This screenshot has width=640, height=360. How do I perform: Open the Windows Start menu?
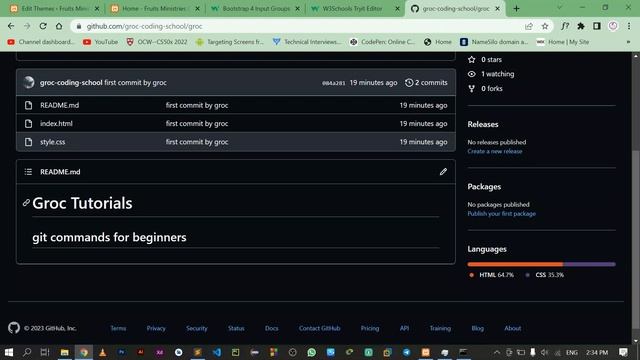coord(8,352)
